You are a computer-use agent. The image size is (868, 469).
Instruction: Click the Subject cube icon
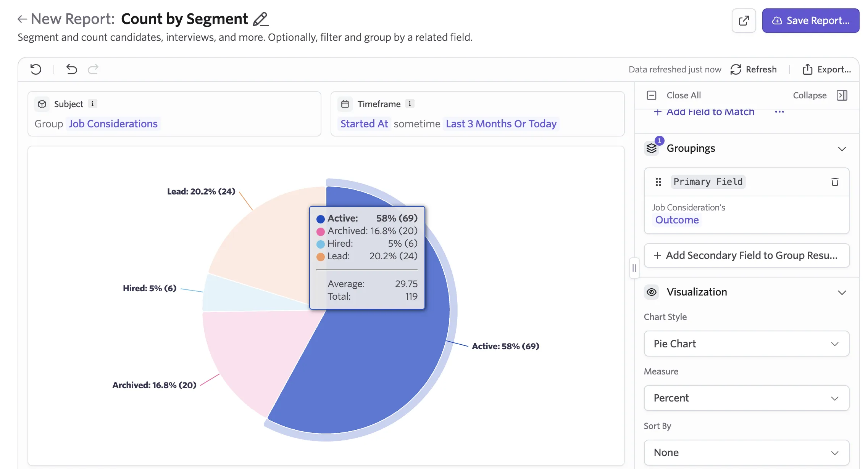point(42,104)
